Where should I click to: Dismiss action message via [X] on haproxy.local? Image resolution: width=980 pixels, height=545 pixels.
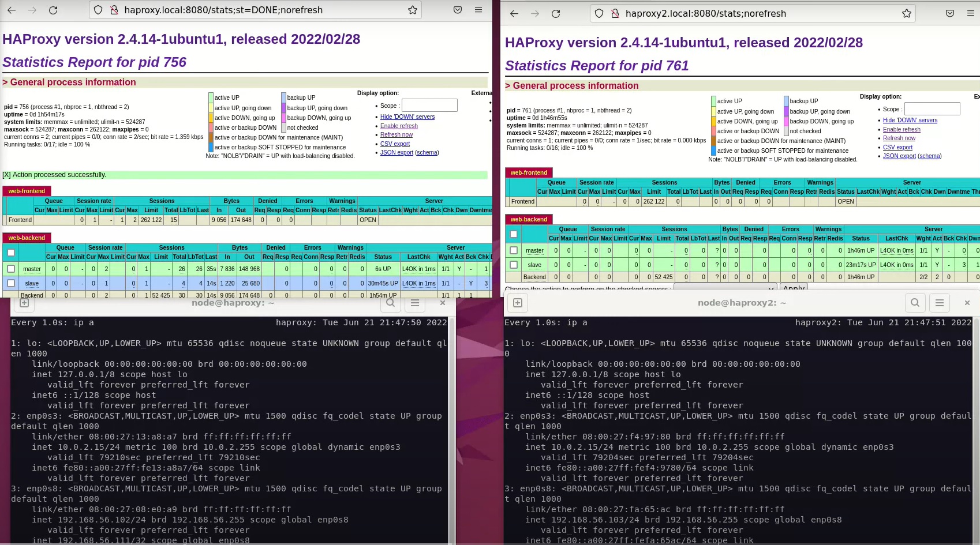6,174
